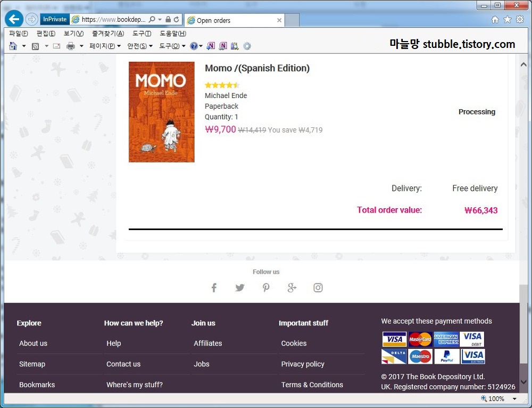Open Momo /(Spanish Edition) title link
The height and width of the screenshot is (408, 532).
click(x=257, y=68)
